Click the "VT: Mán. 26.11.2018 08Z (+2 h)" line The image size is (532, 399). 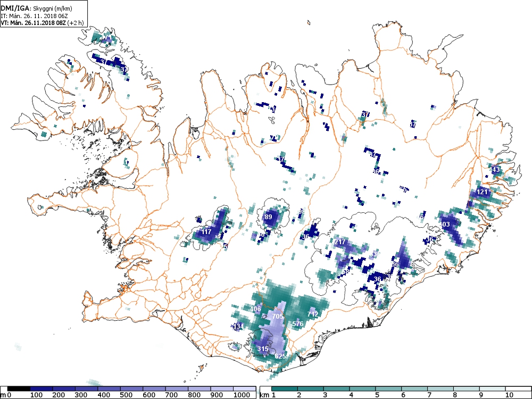pos(42,23)
